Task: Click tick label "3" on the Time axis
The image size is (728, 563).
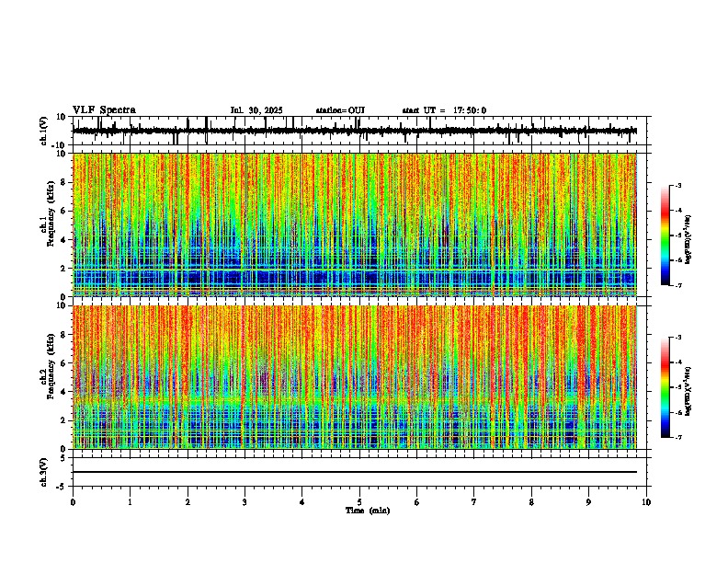Action: click(245, 502)
